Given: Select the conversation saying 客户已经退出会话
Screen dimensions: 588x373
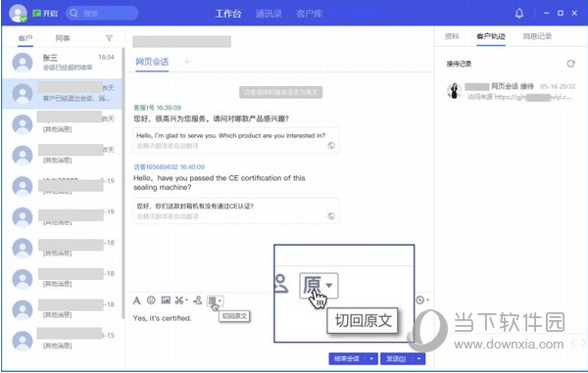Looking at the screenshot, I should click(62, 93).
